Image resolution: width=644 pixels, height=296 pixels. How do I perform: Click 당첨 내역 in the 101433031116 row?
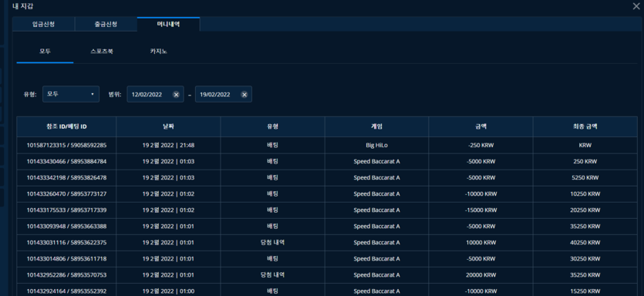click(x=273, y=243)
